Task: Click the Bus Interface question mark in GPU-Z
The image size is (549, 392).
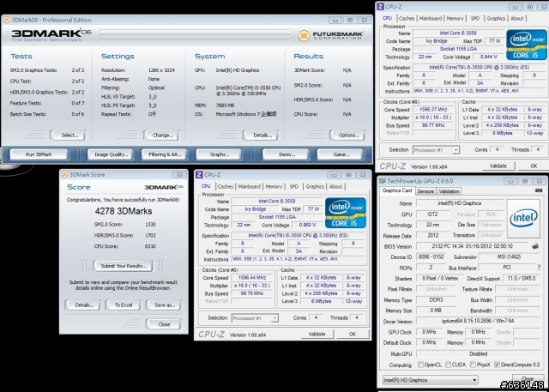Action: [x=539, y=268]
